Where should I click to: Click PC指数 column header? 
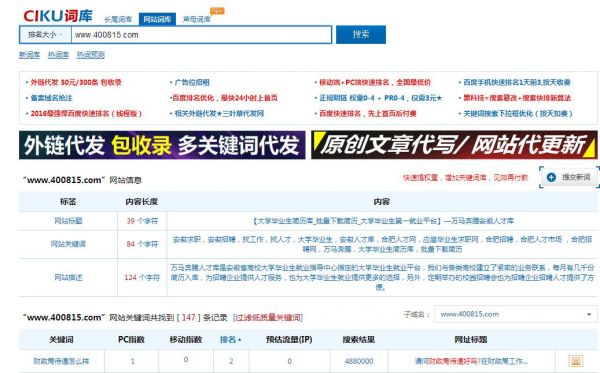[x=131, y=340]
